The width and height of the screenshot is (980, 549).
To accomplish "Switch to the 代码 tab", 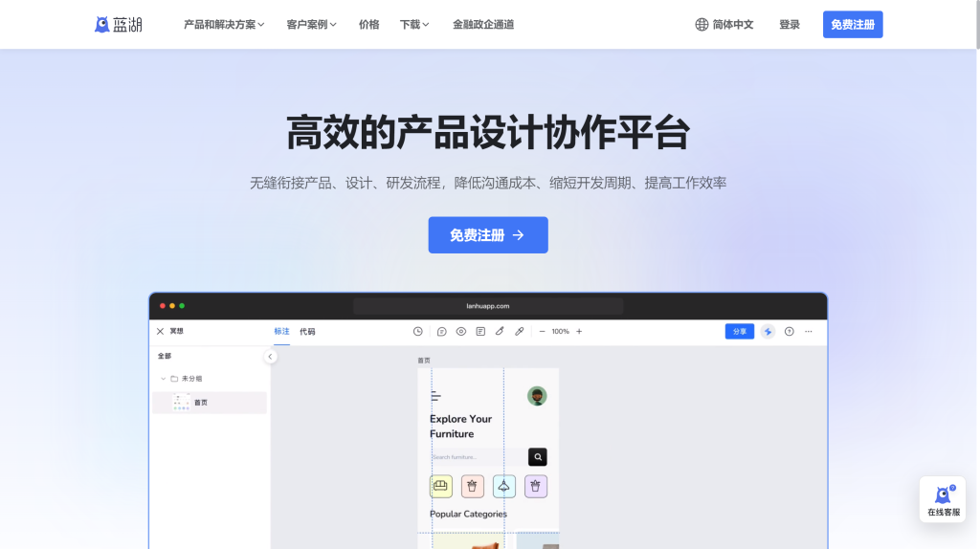I will [307, 332].
